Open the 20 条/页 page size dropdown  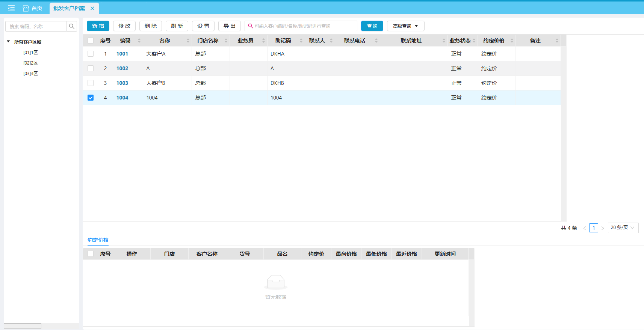[x=623, y=228]
